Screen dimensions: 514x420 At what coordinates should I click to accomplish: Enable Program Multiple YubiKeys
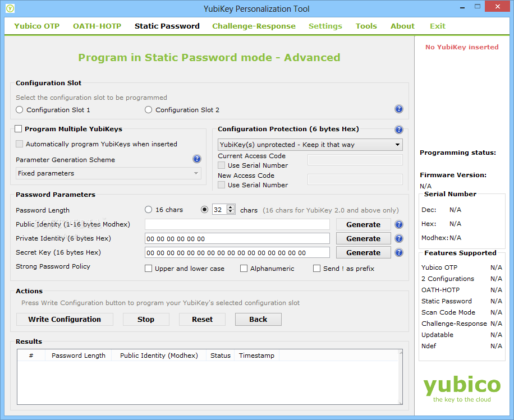[19, 129]
